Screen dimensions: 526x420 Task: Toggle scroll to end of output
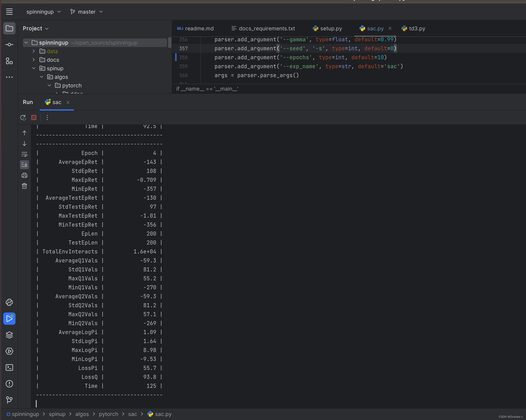click(24, 165)
